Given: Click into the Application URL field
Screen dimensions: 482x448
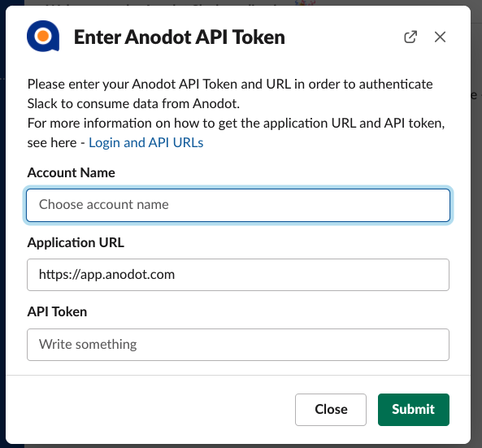Looking at the screenshot, I should click(x=238, y=275).
